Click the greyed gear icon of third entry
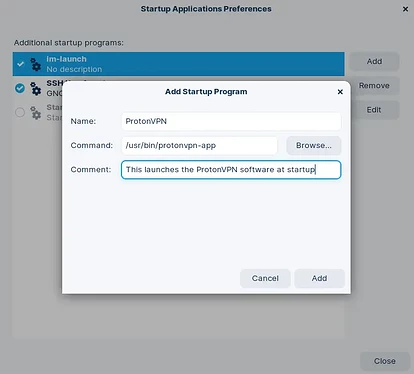The image size is (414, 374). (x=35, y=113)
